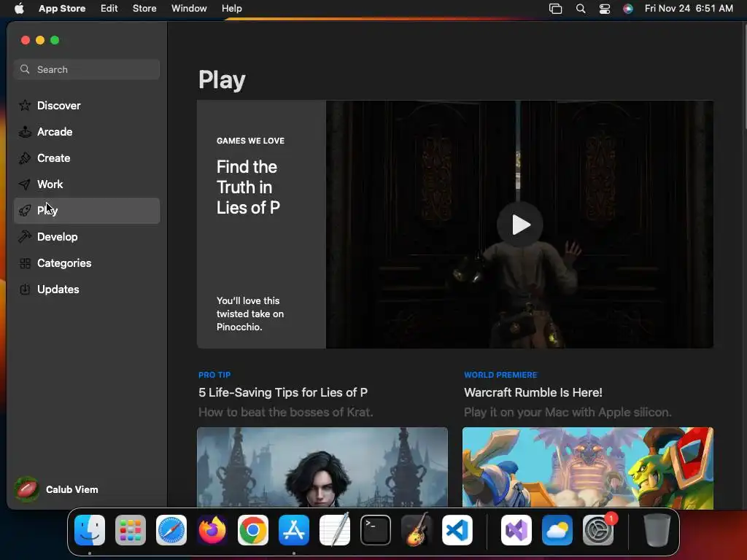Open the Window menu
The width and height of the screenshot is (747, 560).
click(x=189, y=9)
